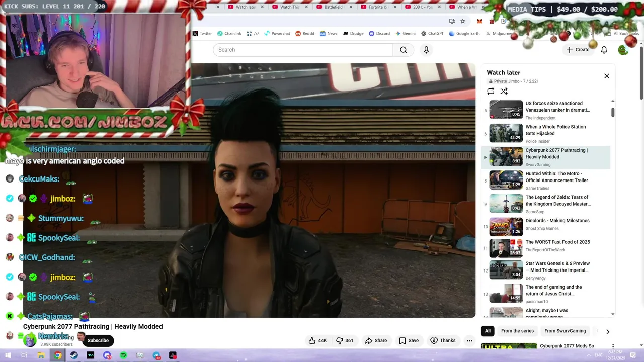644x362 pixels.
Task: Open Telegram from the taskbar
Action: (x=156, y=355)
